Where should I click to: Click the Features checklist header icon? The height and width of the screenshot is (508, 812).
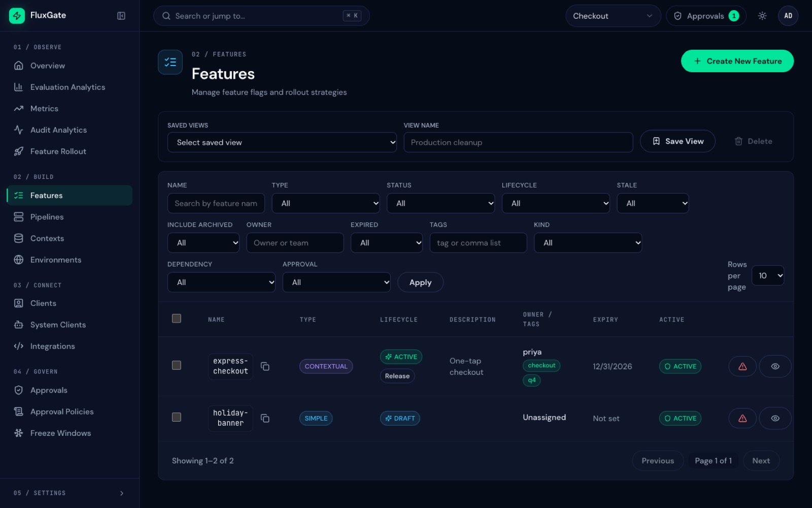[170, 62]
